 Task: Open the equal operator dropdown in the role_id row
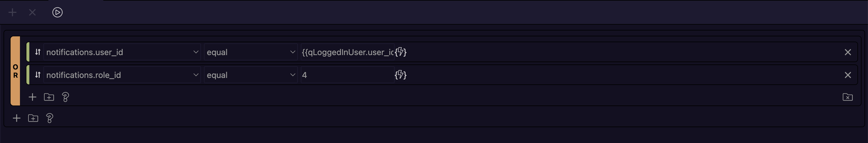(251, 75)
